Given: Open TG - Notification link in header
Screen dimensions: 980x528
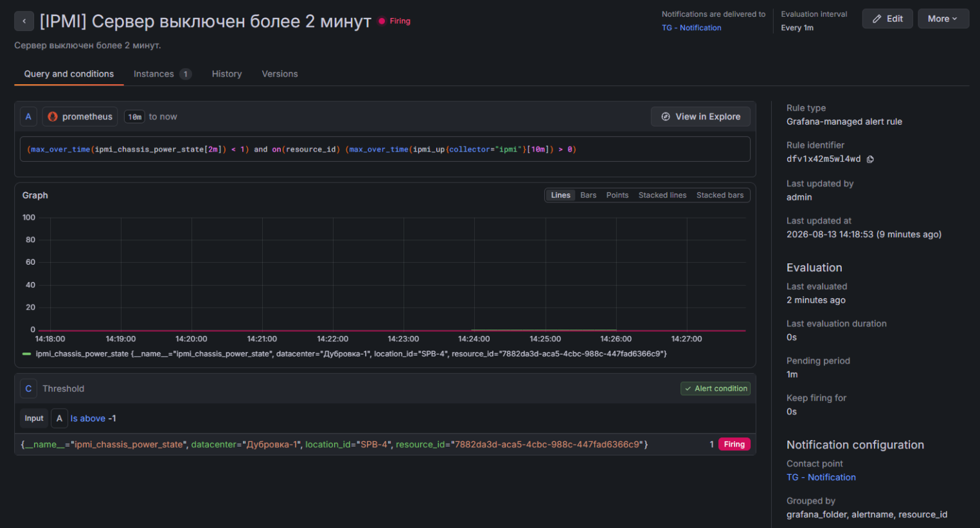Looking at the screenshot, I should 691,28.
